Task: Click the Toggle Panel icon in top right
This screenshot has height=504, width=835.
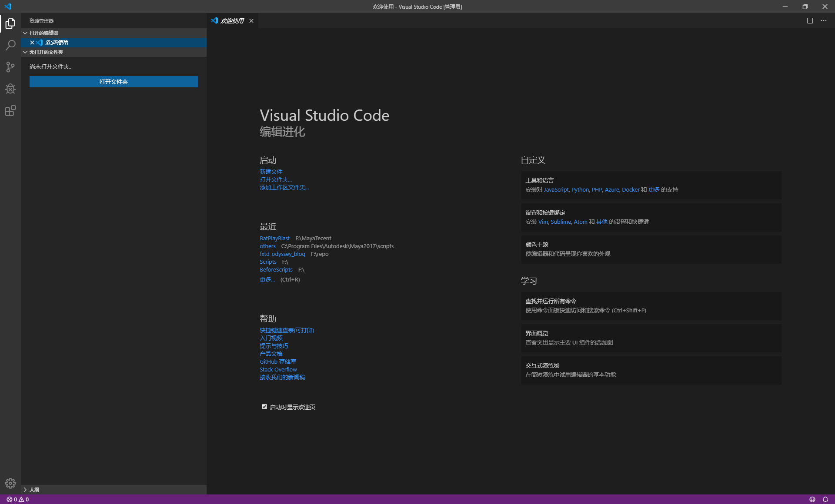Action: click(809, 20)
